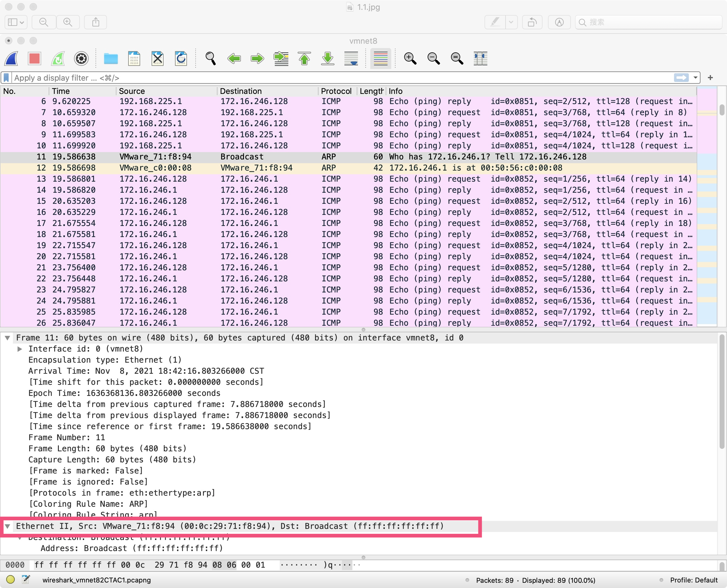Go to first packet arrow icon
This screenshot has height=588, width=727.
pos(304,58)
